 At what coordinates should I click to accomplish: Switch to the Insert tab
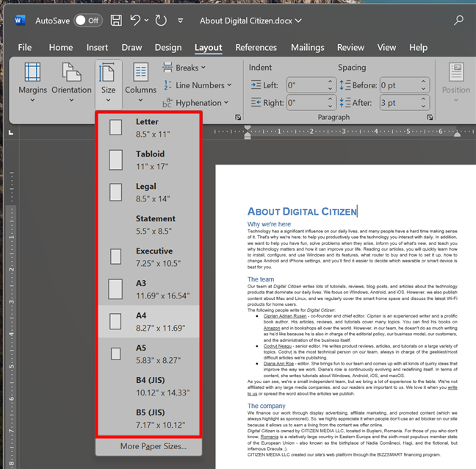[x=97, y=47]
